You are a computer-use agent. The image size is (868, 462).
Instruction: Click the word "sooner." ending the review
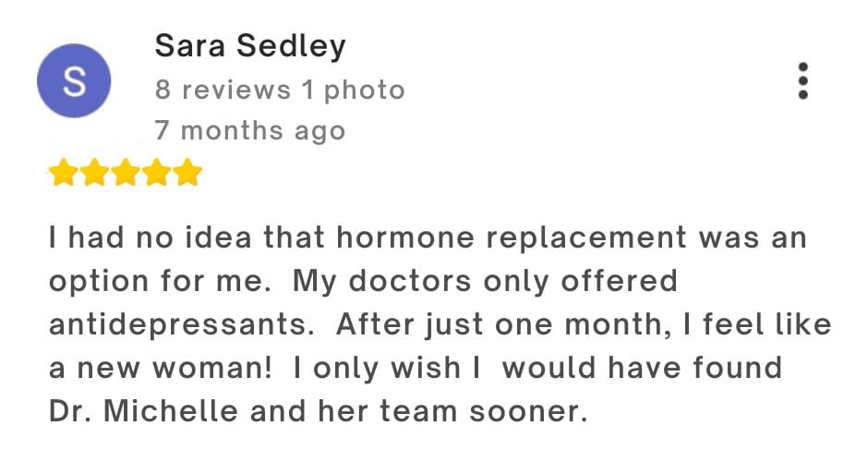(x=528, y=411)
